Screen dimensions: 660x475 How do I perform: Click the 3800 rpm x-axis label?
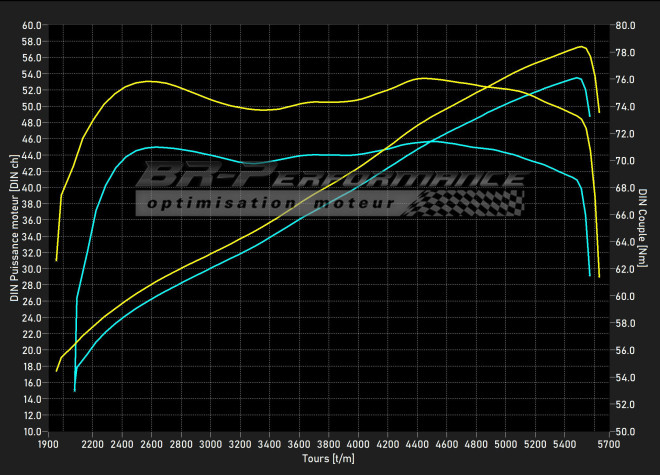click(x=328, y=444)
